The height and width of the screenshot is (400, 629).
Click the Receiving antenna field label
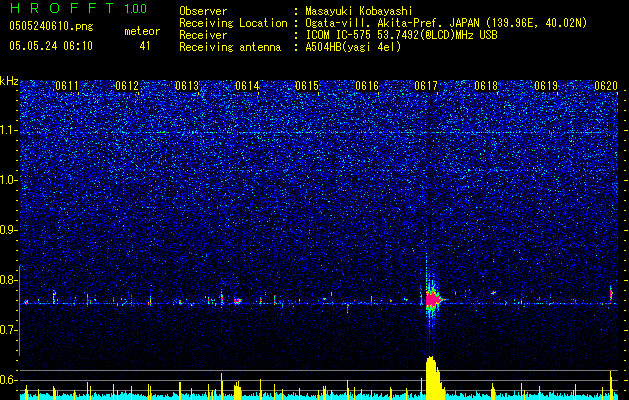pyautogui.click(x=230, y=47)
